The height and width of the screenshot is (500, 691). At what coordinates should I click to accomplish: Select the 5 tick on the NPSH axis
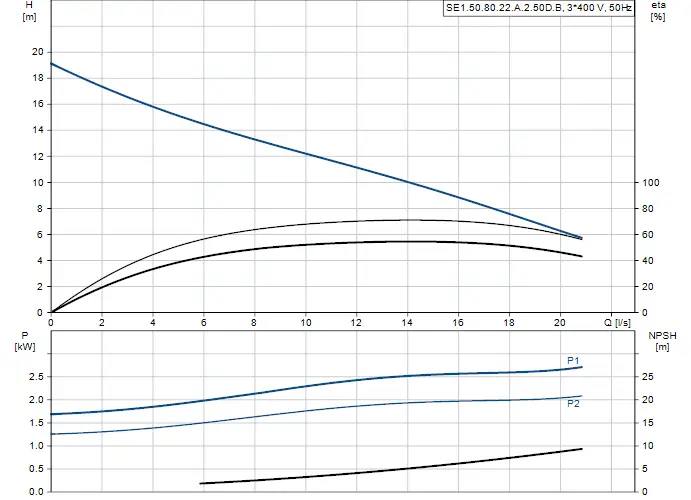coord(645,469)
